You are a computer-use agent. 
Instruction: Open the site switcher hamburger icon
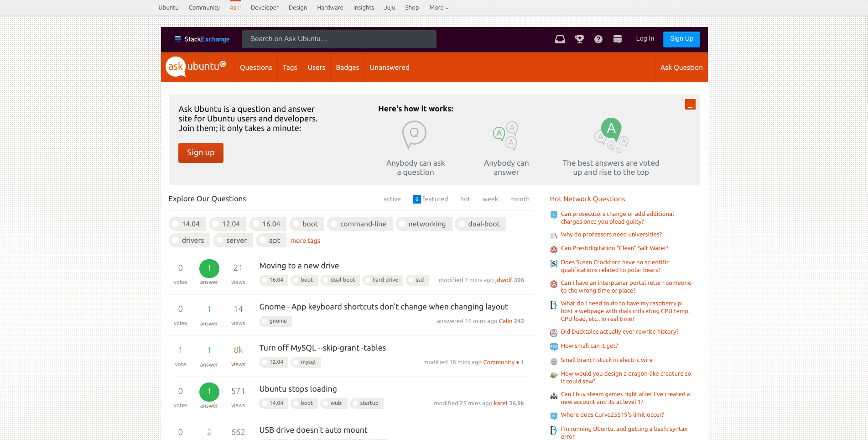[618, 39]
